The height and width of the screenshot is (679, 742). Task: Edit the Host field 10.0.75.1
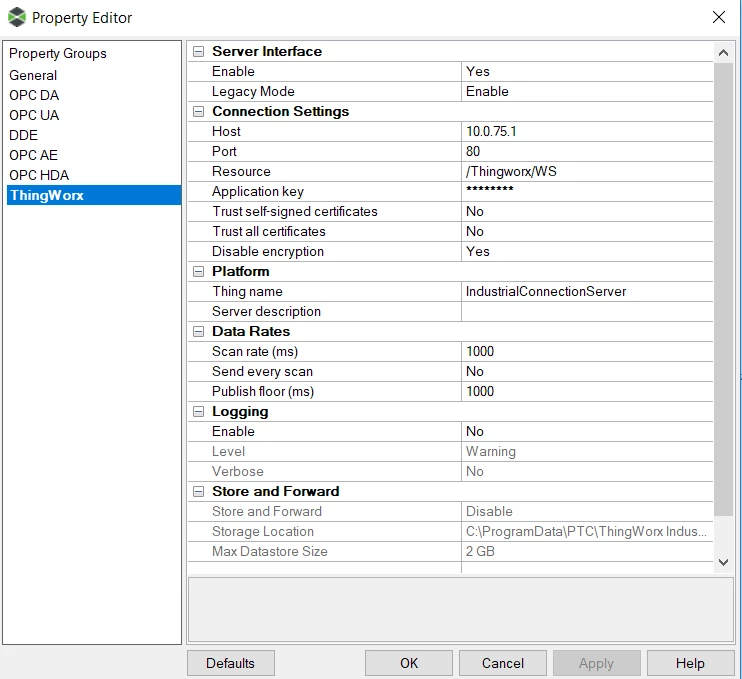587,131
